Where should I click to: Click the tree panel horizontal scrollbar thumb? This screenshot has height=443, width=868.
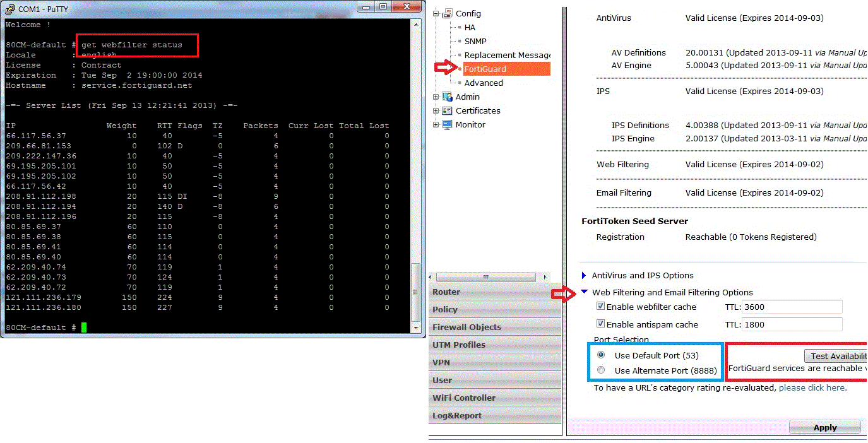(x=486, y=277)
